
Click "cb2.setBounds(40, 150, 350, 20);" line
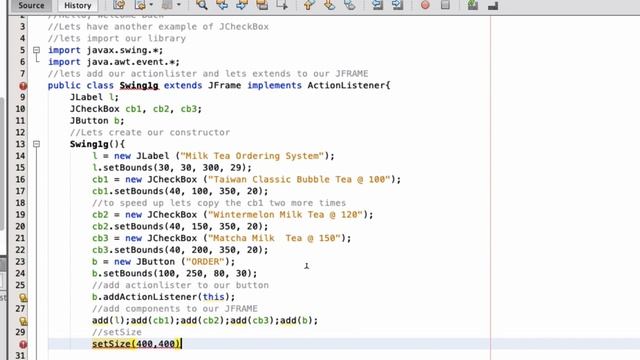180,227
